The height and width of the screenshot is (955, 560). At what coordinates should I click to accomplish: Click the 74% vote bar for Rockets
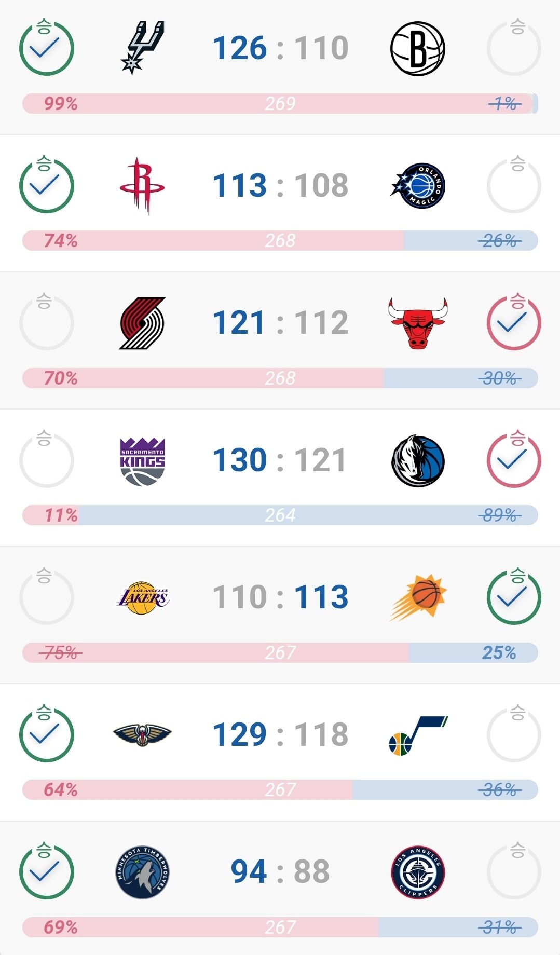(213, 241)
